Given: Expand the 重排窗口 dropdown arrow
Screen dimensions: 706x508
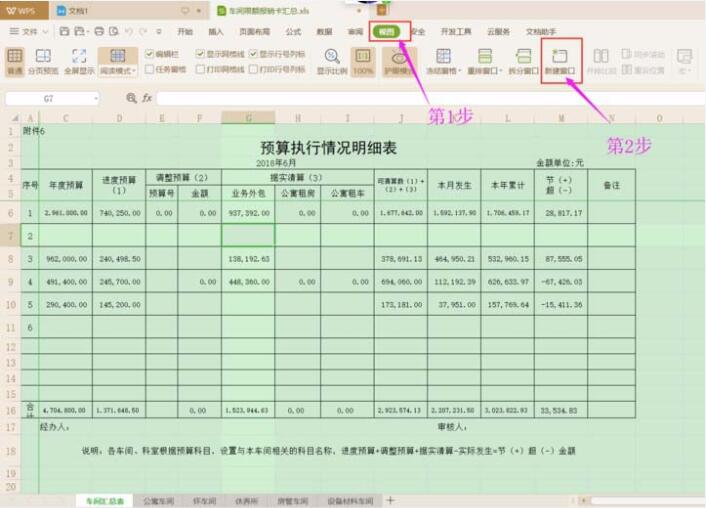Looking at the screenshot, I should (501, 71).
